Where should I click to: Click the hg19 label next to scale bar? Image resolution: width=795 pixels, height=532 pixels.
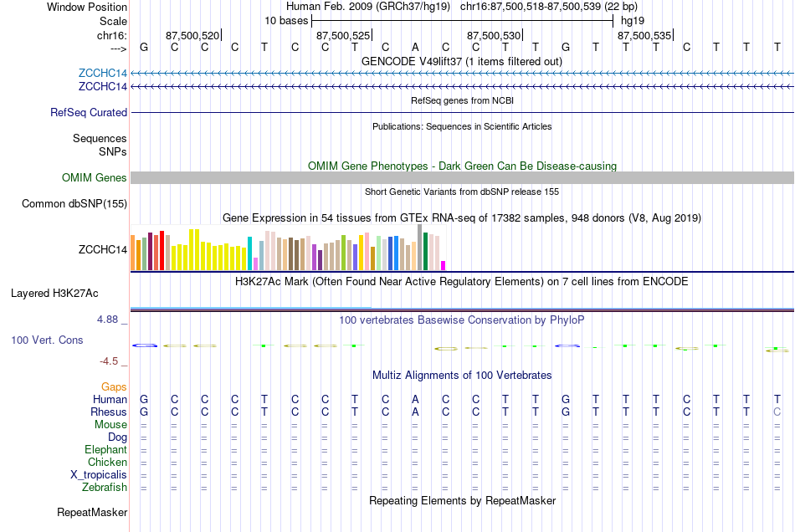click(x=633, y=21)
